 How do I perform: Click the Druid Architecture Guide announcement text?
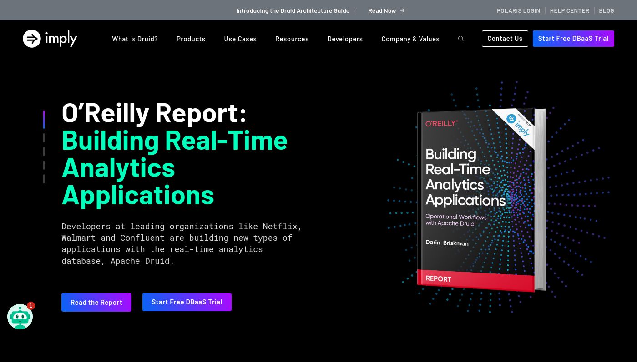coord(293,10)
